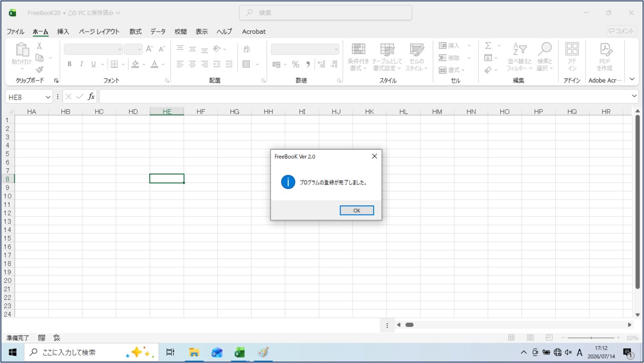Toggle bold formatting
The image size is (644, 363).
(69, 64)
